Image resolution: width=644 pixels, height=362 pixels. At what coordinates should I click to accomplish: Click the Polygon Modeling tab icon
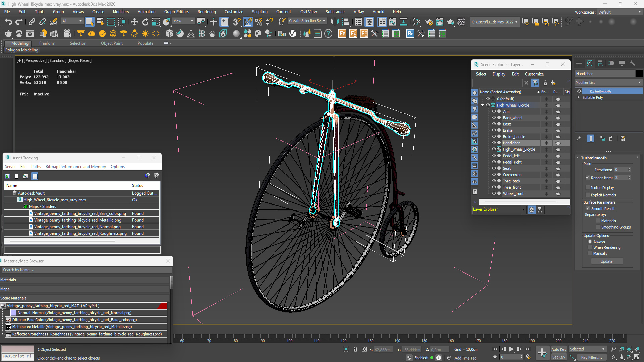coord(21,50)
